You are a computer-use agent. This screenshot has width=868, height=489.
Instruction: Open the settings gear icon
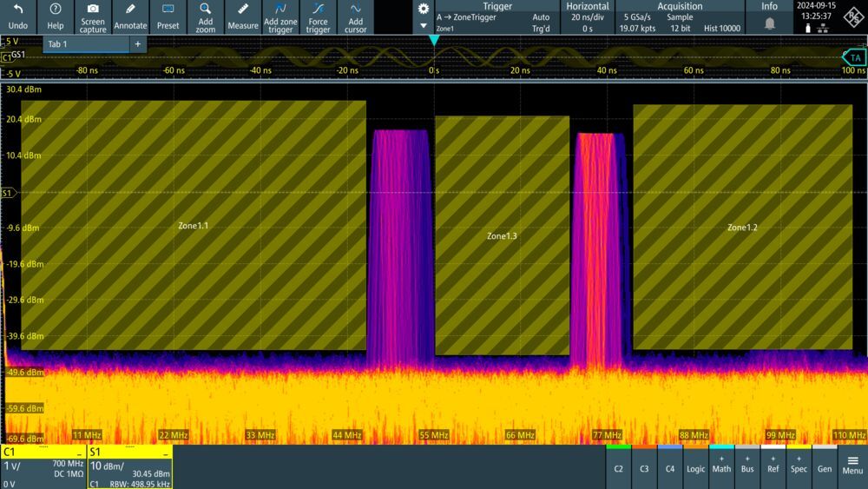click(424, 9)
